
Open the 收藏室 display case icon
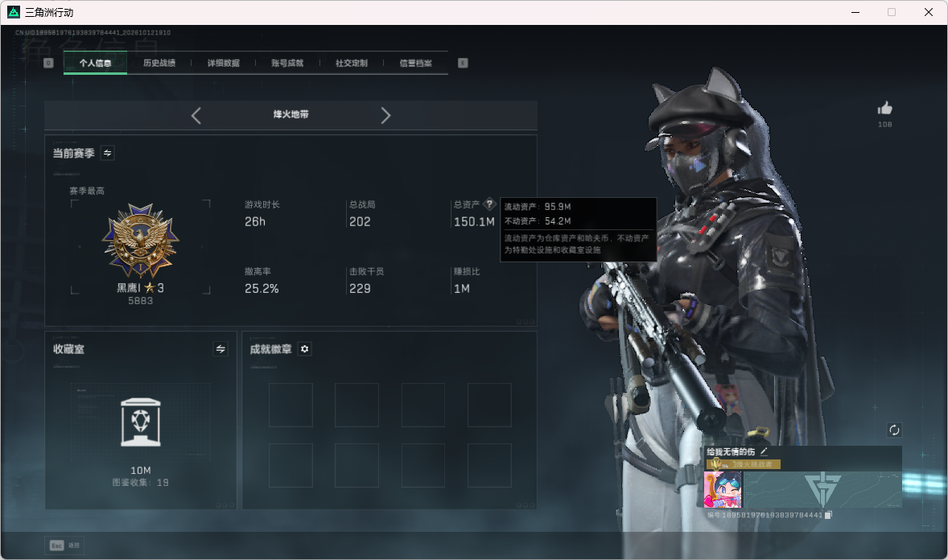tap(140, 422)
